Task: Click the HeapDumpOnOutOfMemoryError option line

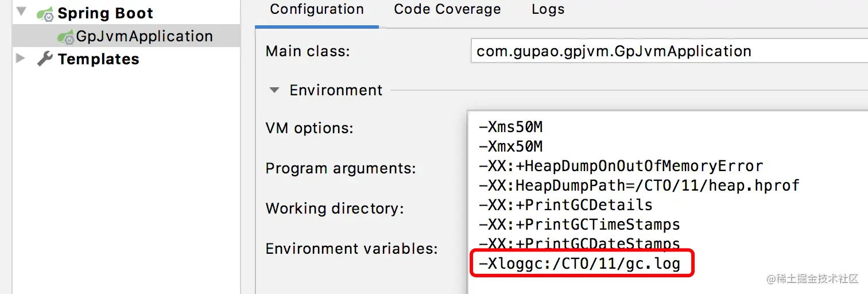Action: [x=621, y=167]
